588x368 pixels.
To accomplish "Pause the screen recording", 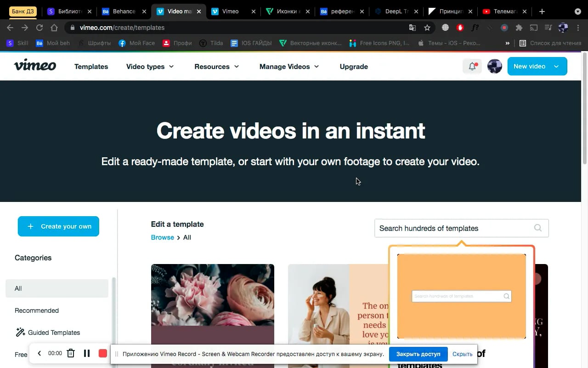I will pos(86,353).
